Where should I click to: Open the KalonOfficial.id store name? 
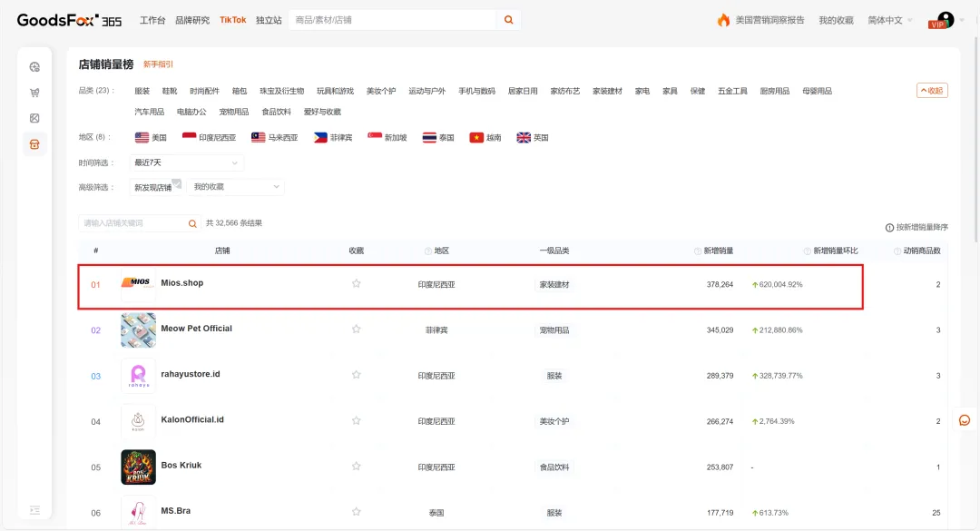tap(191, 419)
